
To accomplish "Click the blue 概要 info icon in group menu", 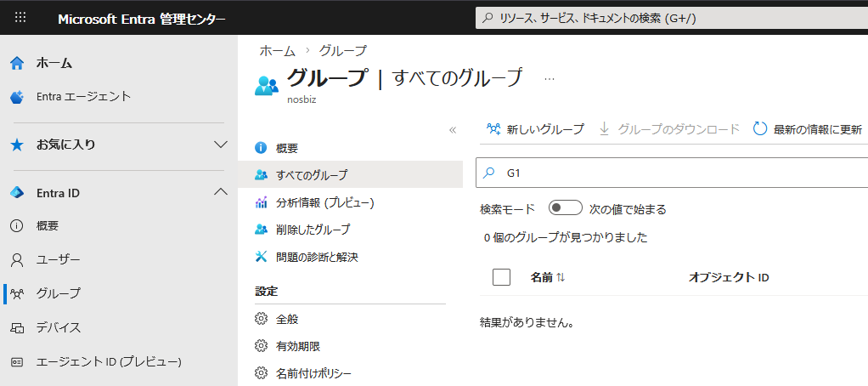I will [x=261, y=148].
